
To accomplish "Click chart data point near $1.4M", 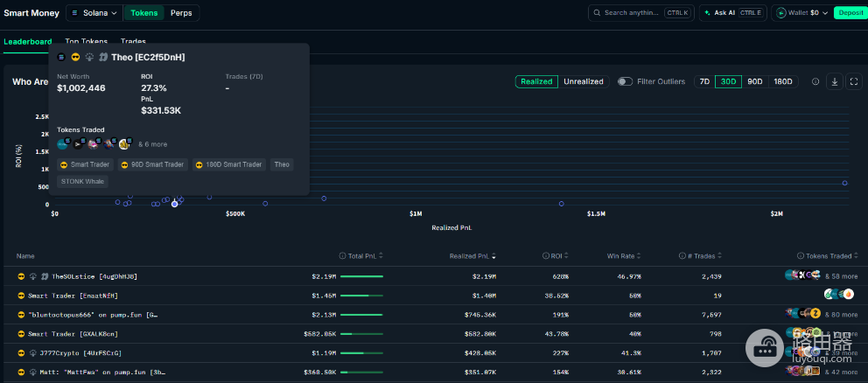I will tap(562, 204).
